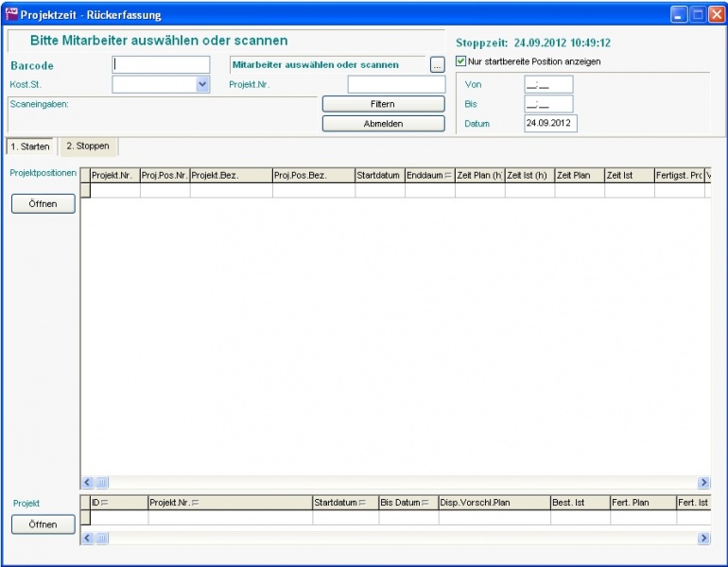The image size is (728, 567).
Task: Minimize the Projektzeit window
Action: click(x=679, y=15)
